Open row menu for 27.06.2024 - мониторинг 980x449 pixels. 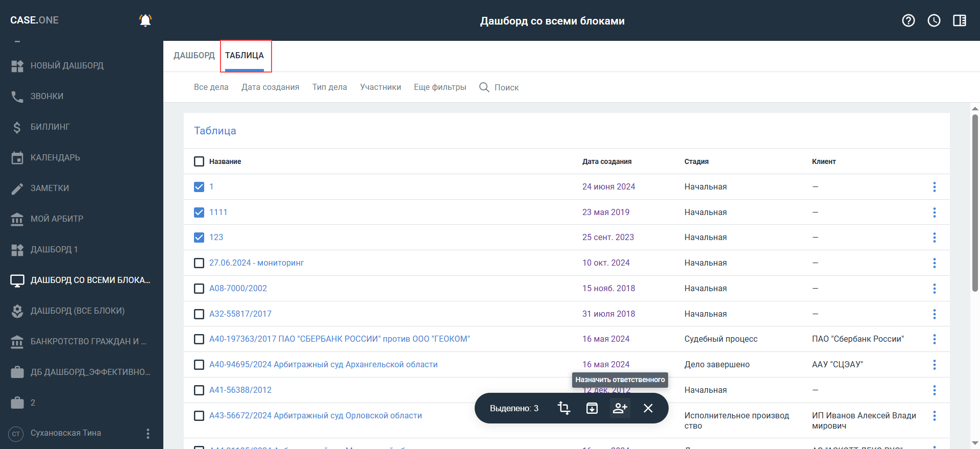(935, 263)
